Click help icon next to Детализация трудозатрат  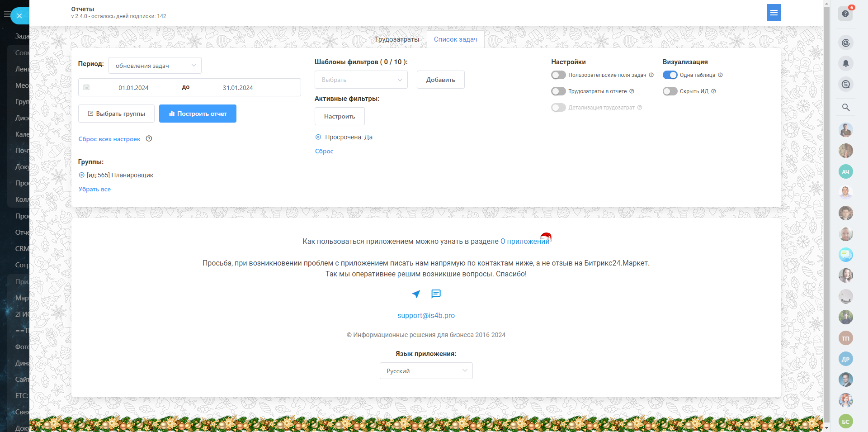pyautogui.click(x=640, y=108)
